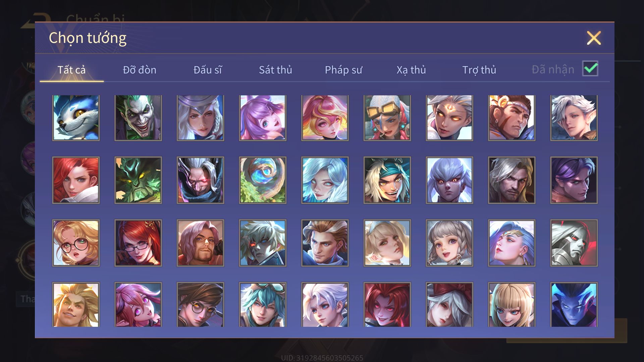Open the Trợ thủ tab
The image size is (644, 362).
(x=479, y=70)
